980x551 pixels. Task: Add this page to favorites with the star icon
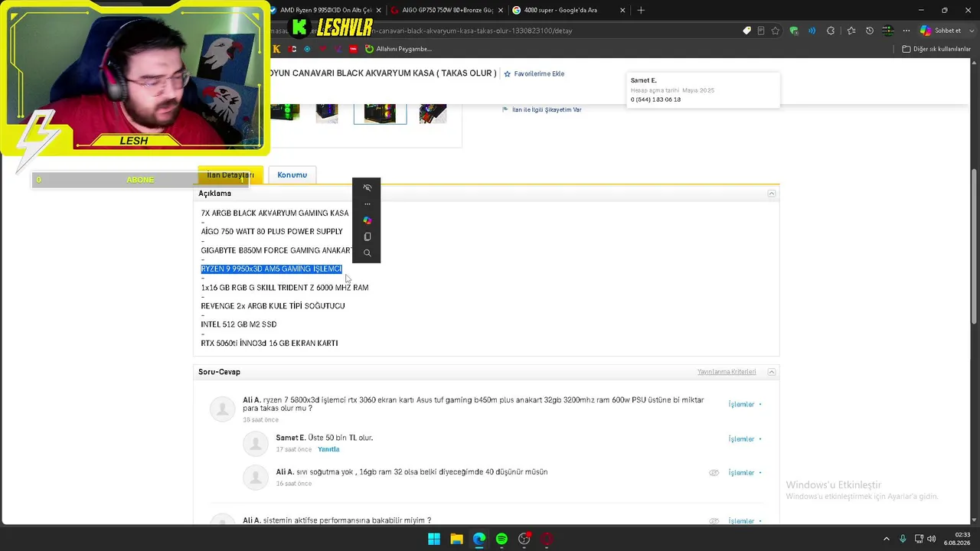click(776, 31)
